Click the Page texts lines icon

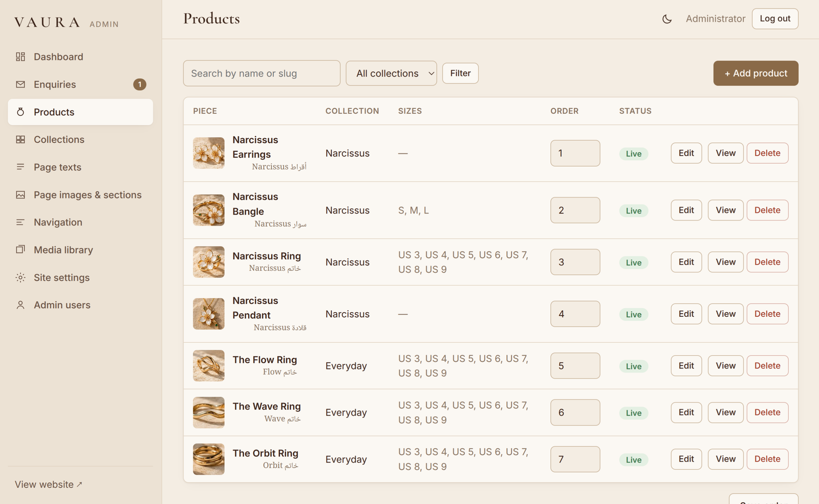click(x=20, y=167)
